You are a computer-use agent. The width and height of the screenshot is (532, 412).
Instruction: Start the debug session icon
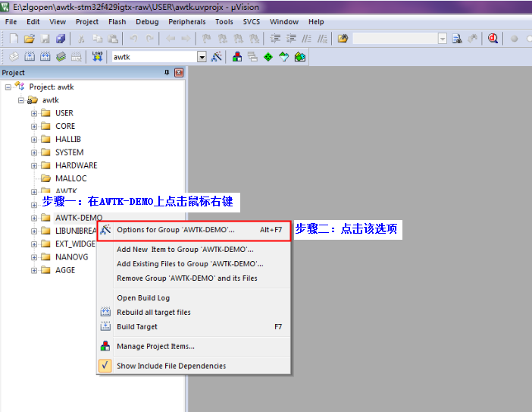point(493,39)
